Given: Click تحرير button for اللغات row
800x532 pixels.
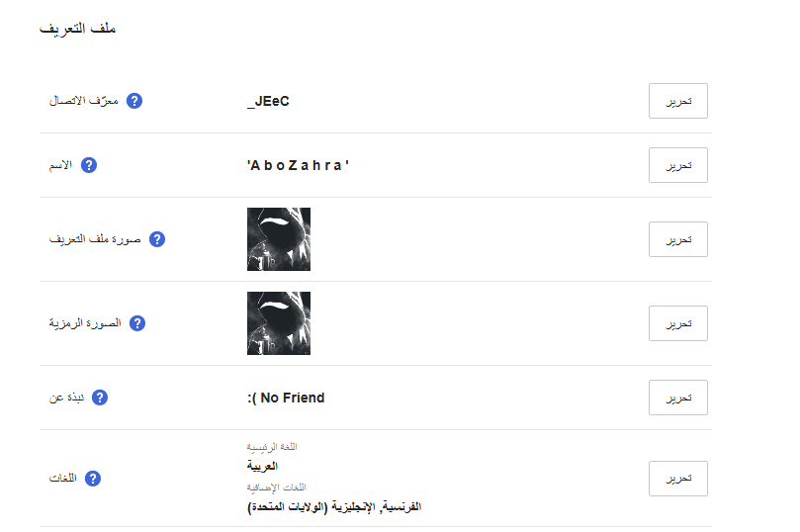Looking at the screenshot, I should click(677, 479).
